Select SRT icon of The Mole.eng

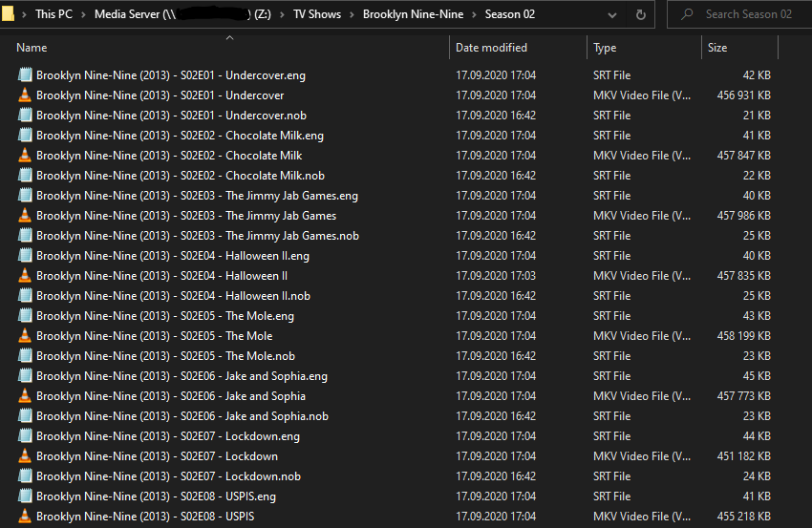click(24, 316)
